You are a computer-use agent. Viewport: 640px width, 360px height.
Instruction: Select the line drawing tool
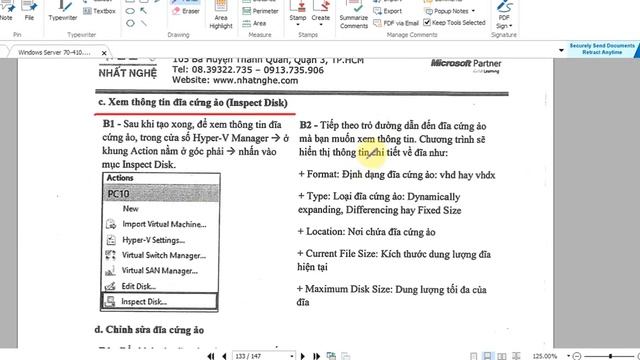point(144,23)
